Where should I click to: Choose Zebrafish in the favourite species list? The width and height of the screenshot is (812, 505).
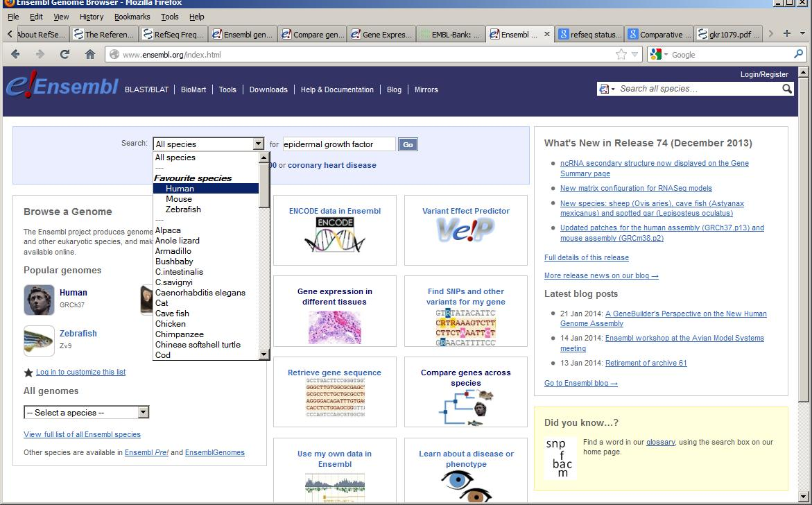pos(205,209)
